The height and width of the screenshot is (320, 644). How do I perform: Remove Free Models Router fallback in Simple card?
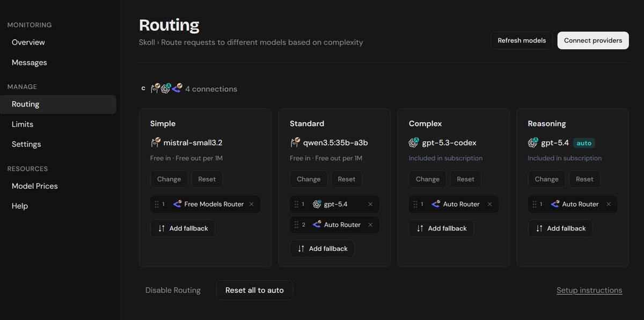point(252,204)
